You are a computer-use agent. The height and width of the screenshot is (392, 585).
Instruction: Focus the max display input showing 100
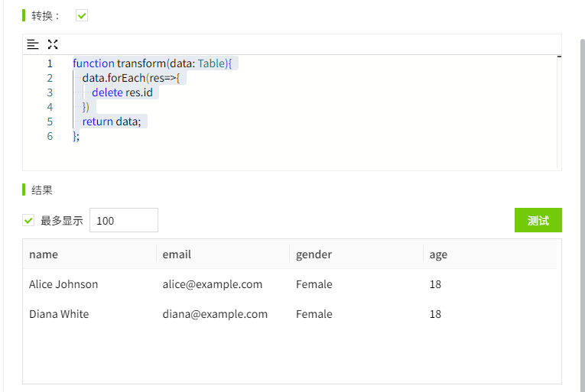123,220
